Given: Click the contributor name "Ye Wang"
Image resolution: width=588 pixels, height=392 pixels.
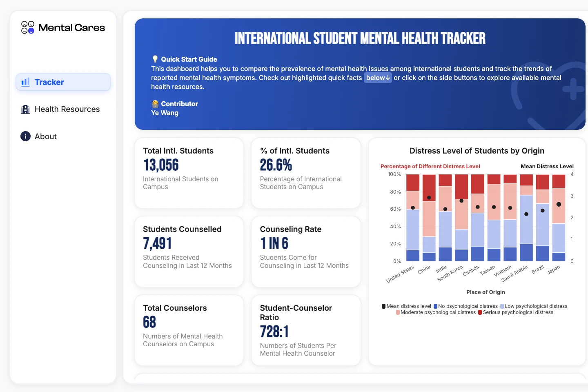Looking at the screenshot, I should click(165, 113).
